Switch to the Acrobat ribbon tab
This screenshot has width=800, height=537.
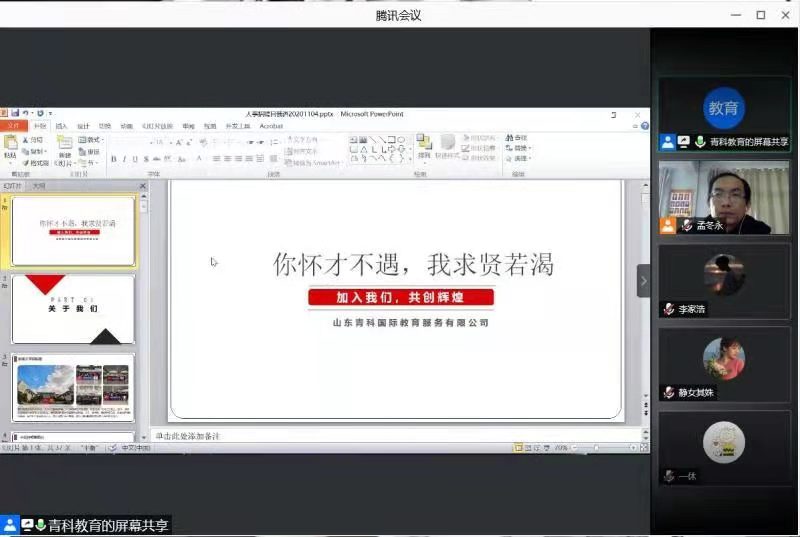coord(271,126)
